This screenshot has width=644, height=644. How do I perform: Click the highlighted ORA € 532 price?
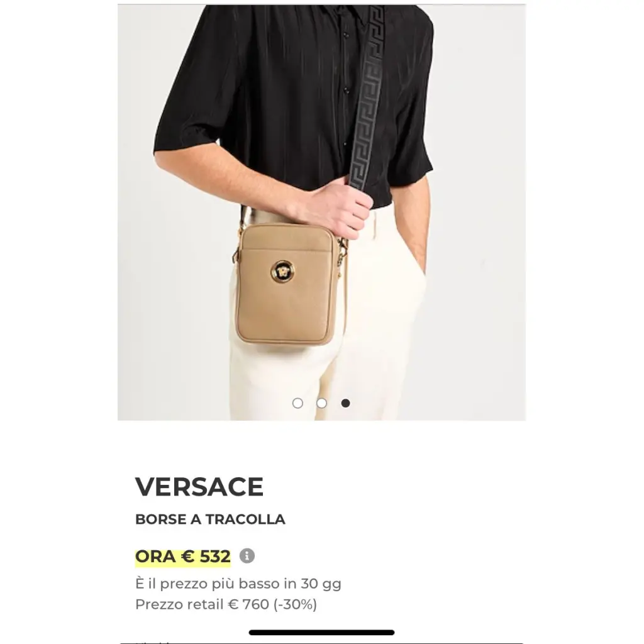[183, 557]
